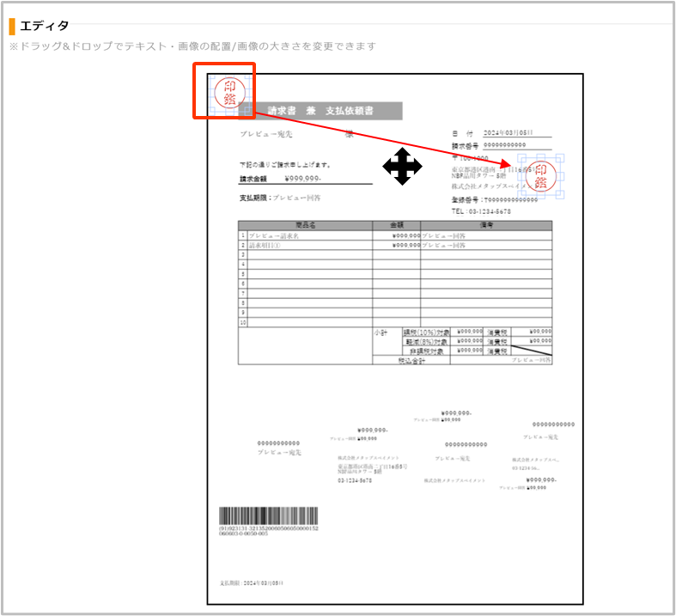Viewport: 676px width, 616px height.
Task: Click the 備考 table column header
Action: pos(486,225)
